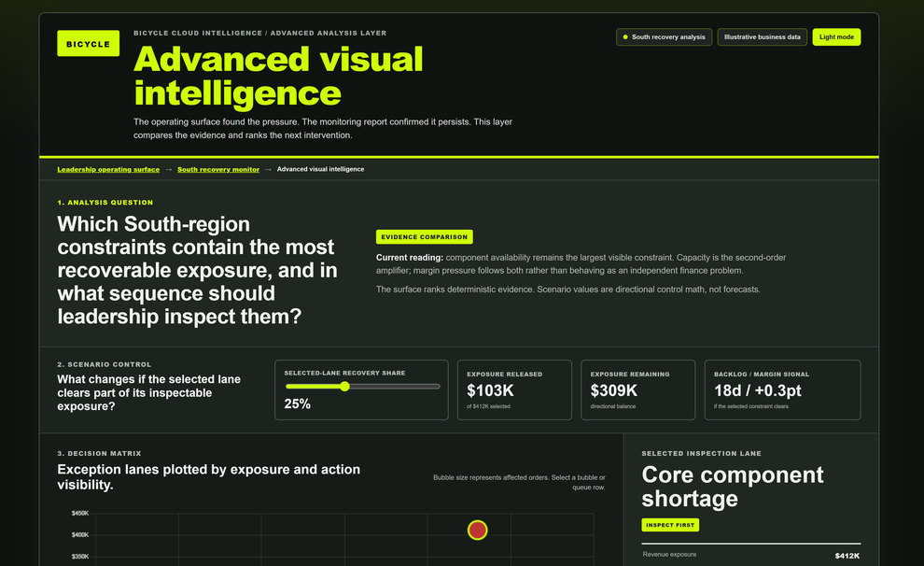Viewport: 924px width, 566px height.
Task: Click the Revenue exposure $412K value
Action: (847, 556)
